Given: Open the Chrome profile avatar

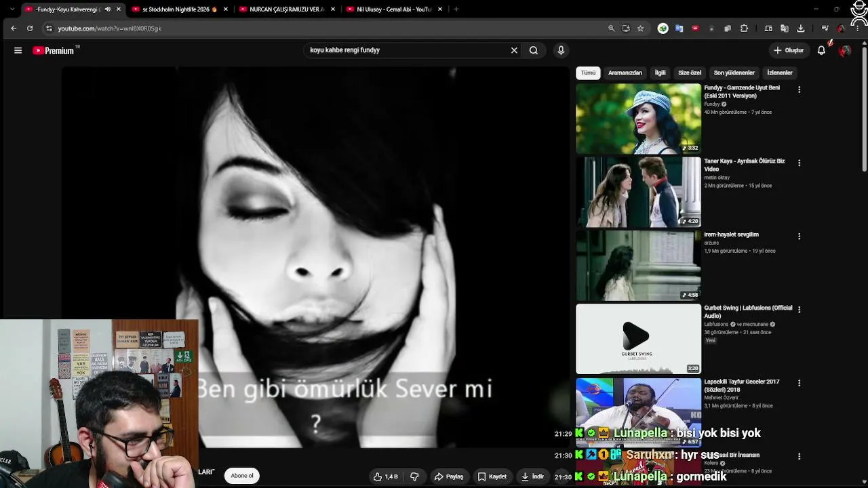Looking at the screenshot, I should 842,28.
